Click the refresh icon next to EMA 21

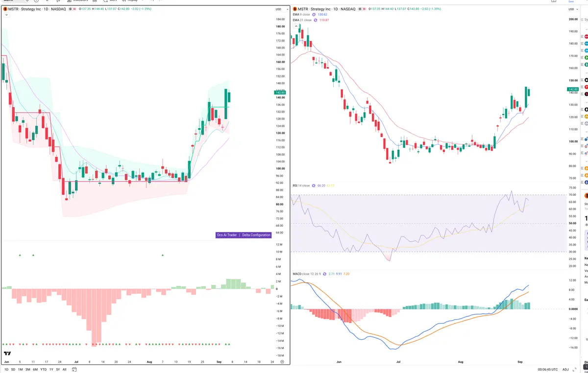coord(315,20)
